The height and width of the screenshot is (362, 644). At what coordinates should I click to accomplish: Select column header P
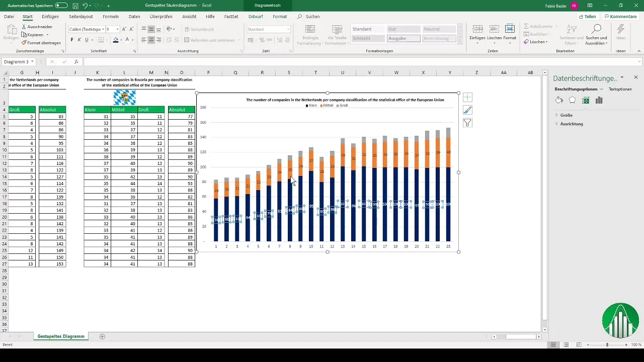click(x=208, y=73)
